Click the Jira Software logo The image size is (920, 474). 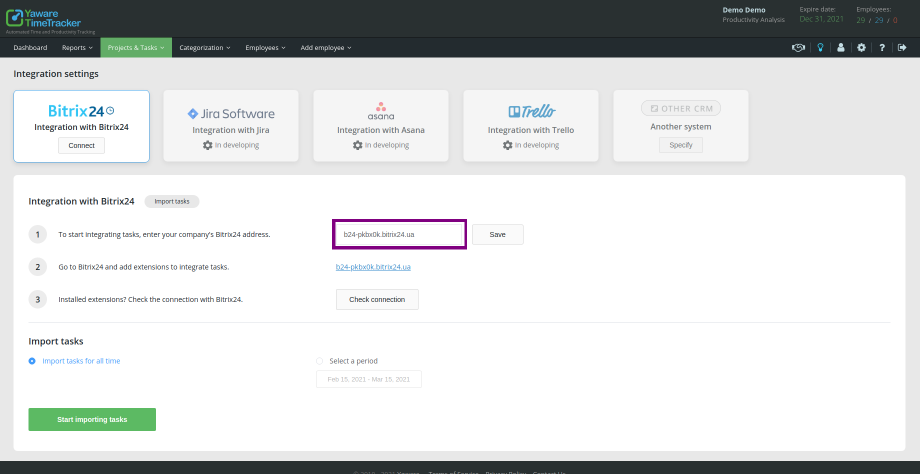(231, 114)
